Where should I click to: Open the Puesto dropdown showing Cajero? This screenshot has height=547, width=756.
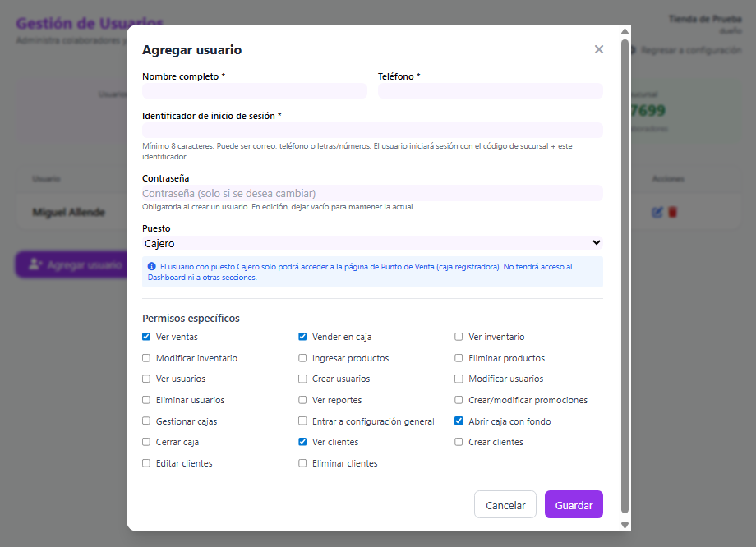[372, 243]
